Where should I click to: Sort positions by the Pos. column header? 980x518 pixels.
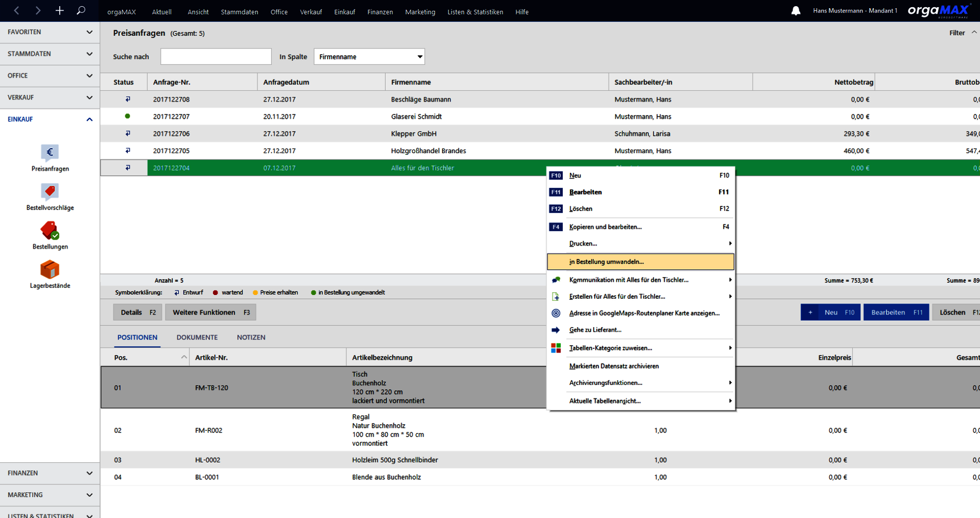point(145,358)
